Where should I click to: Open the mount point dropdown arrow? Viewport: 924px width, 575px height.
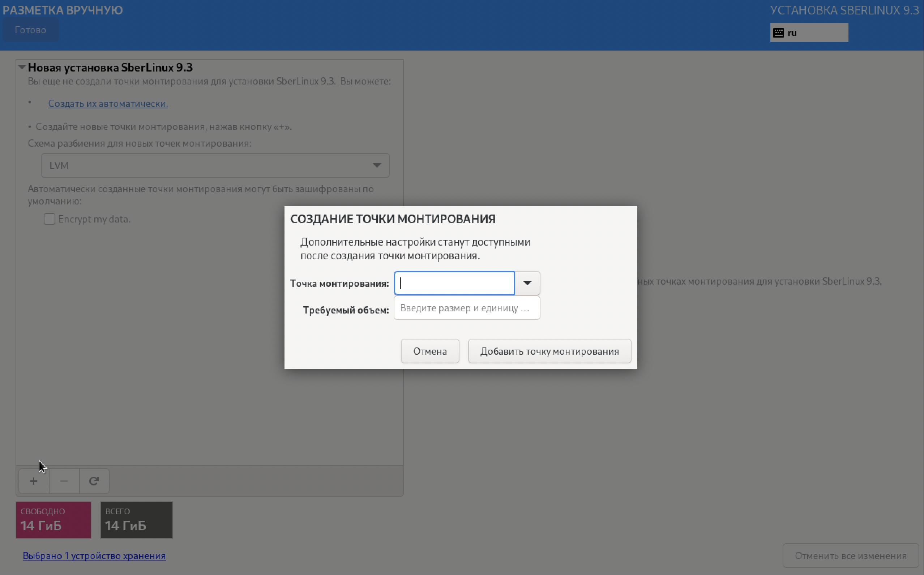(x=527, y=283)
